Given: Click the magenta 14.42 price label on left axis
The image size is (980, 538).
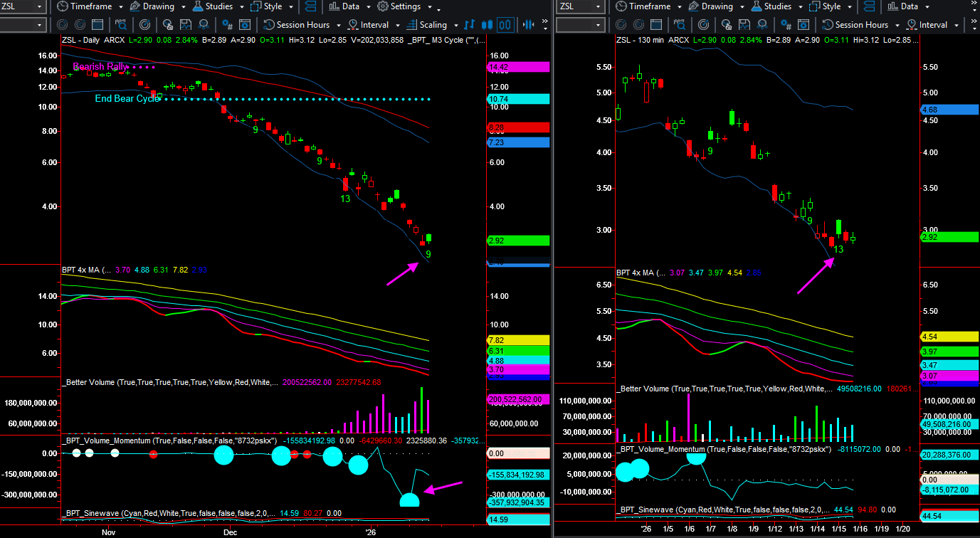Looking at the screenshot, I should (x=517, y=67).
